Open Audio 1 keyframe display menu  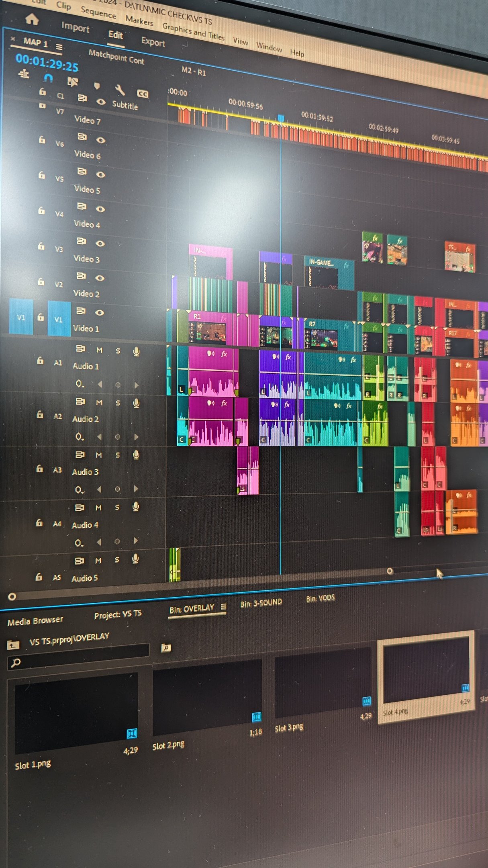pos(80,384)
